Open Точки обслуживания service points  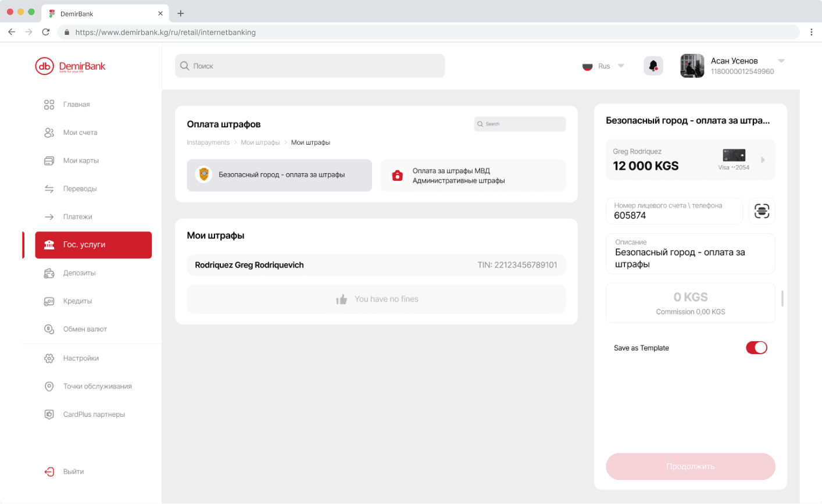[98, 387]
